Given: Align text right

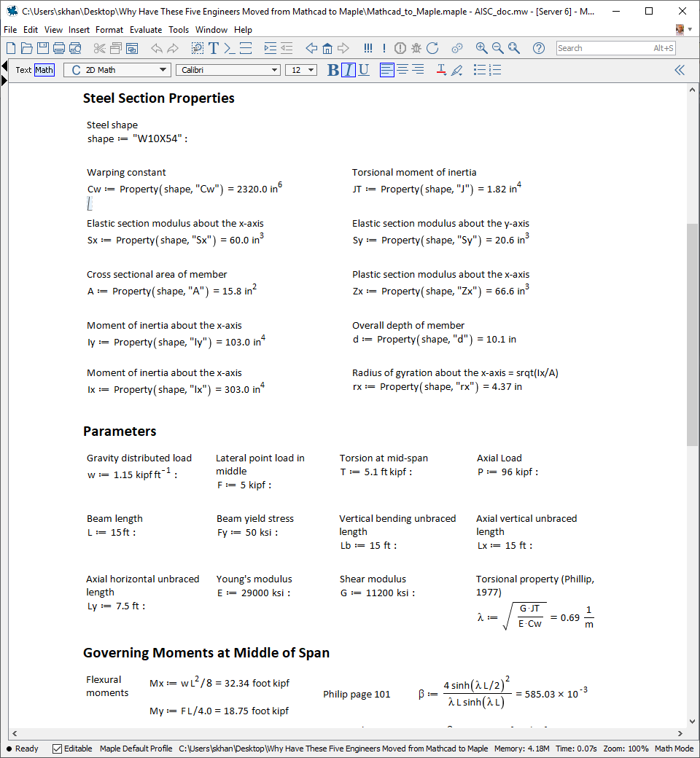Looking at the screenshot, I should tap(418, 70).
